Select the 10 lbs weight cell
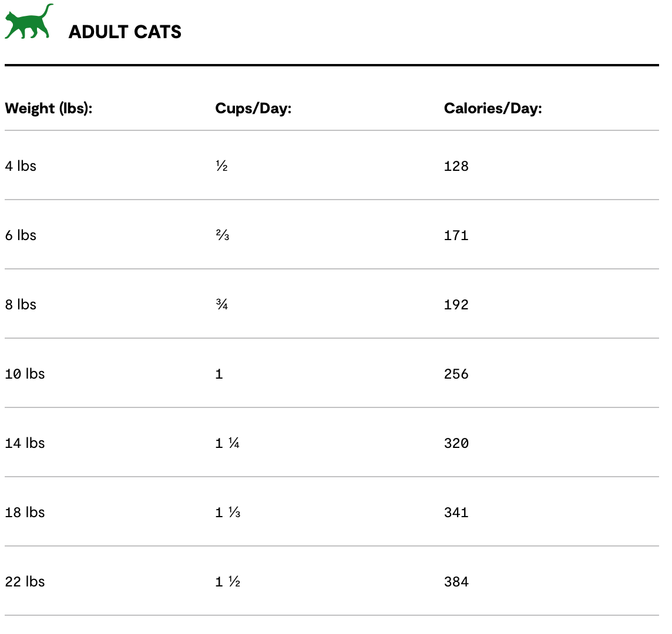Image resolution: width=672 pixels, height=634 pixels. tap(25, 374)
